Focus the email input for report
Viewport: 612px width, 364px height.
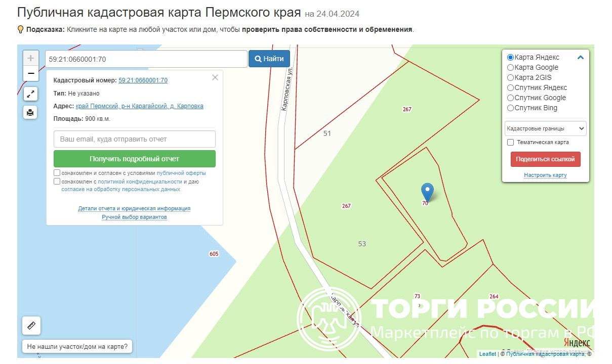(x=135, y=139)
